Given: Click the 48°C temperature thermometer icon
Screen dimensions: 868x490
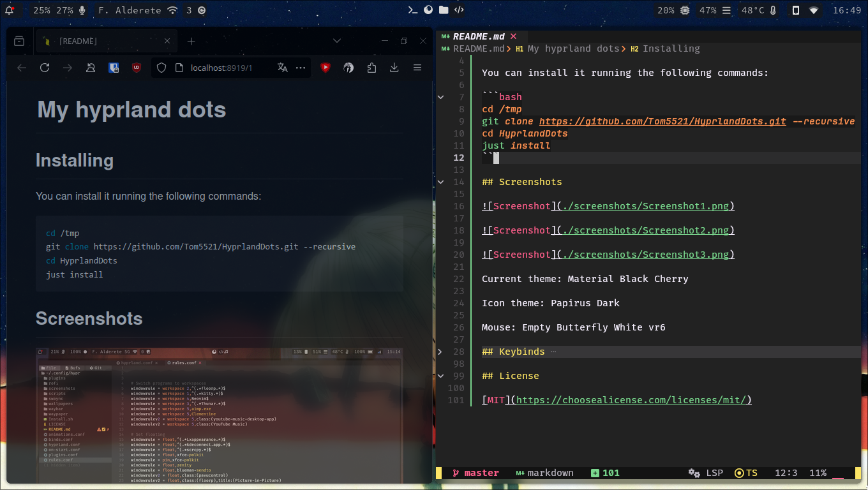Looking at the screenshot, I should click(x=773, y=10).
